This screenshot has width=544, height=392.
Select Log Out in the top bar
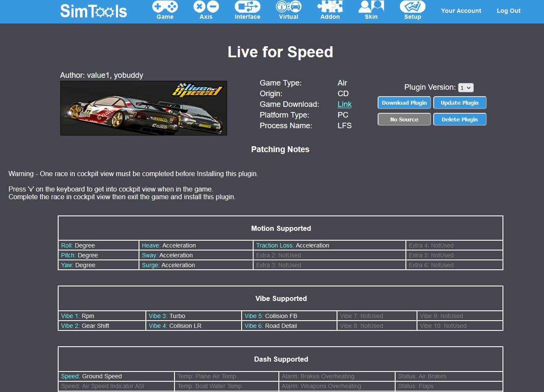tap(509, 11)
